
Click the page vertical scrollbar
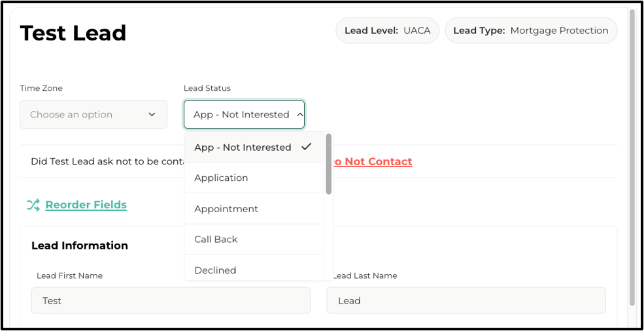click(x=632, y=158)
